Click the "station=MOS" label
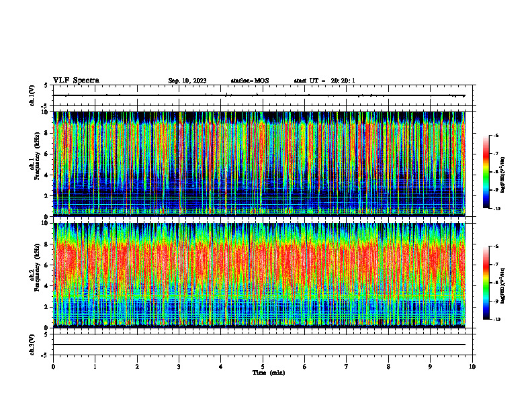This screenshot has height=411, width=532. [250, 81]
